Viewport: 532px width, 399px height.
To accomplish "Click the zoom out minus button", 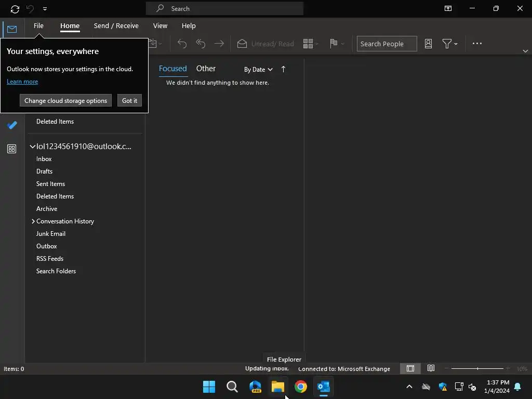I will pyautogui.click(x=446, y=368).
